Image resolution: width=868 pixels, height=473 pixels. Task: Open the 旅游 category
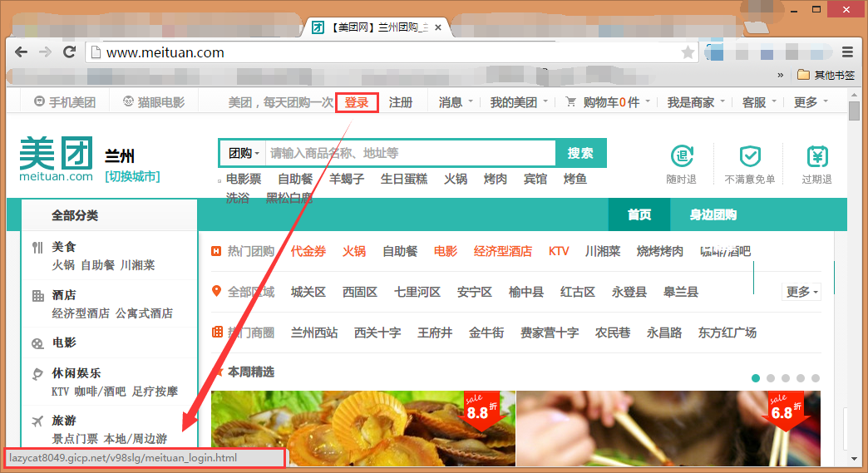point(64,421)
